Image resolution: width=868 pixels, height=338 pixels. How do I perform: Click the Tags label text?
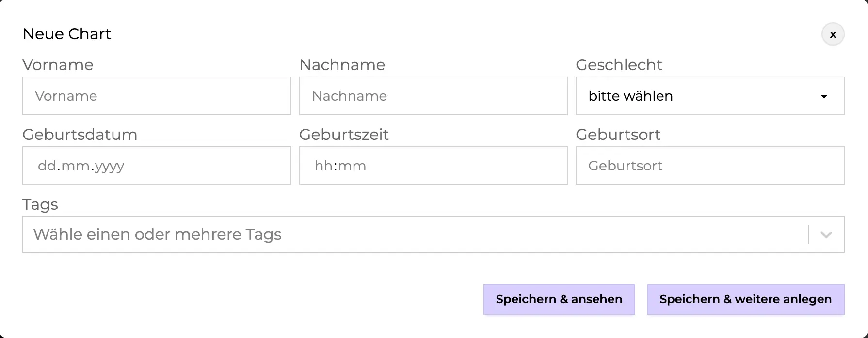coord(40,204)
